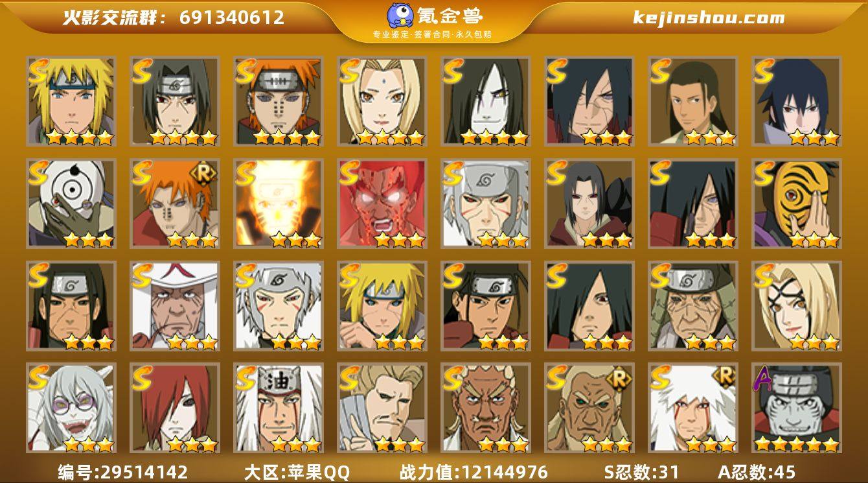Click the group number 691340612
The width and height of the screenshot is (868, 483).
232,18
